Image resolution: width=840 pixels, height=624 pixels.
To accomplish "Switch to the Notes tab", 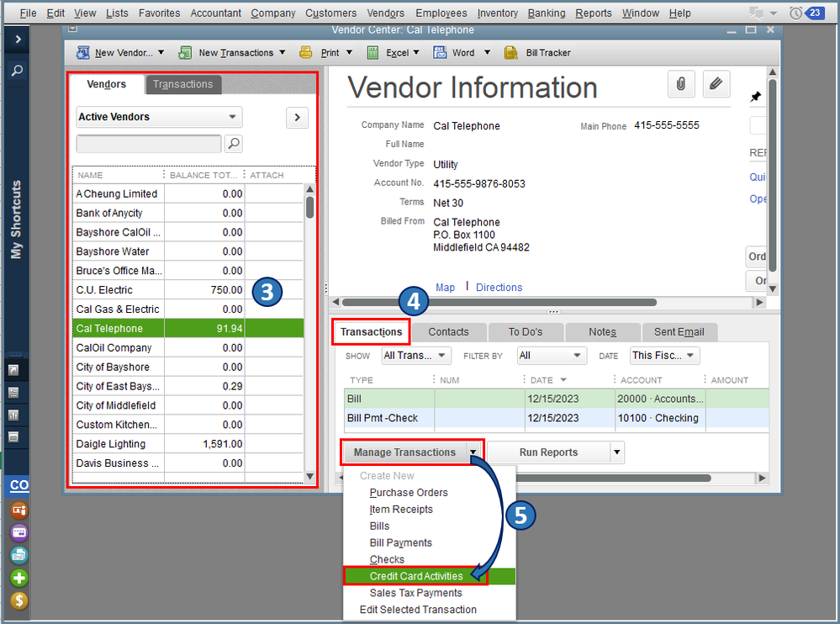I will (602, 332).
